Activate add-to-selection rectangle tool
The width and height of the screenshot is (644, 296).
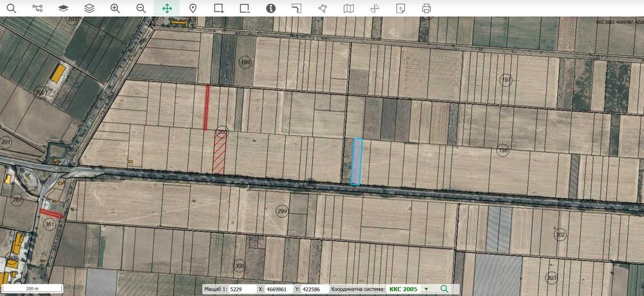tap(219, 8)
